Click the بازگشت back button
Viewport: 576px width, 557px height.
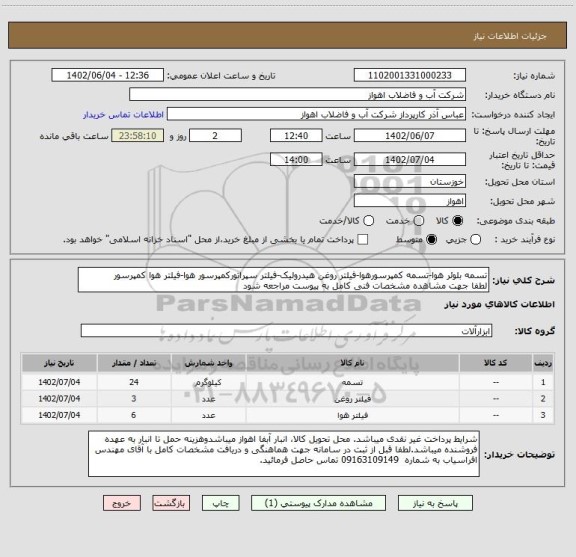pos(171,503)
